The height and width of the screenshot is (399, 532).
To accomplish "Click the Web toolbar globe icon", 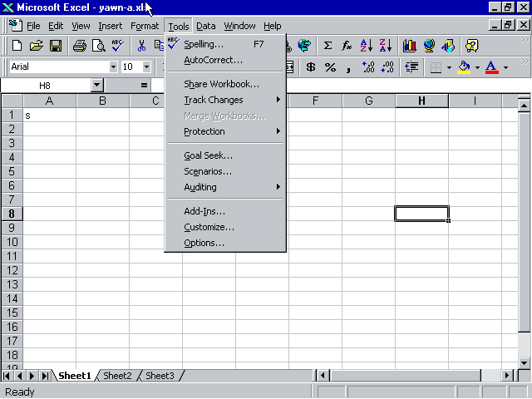I will [x=304, y=46].
